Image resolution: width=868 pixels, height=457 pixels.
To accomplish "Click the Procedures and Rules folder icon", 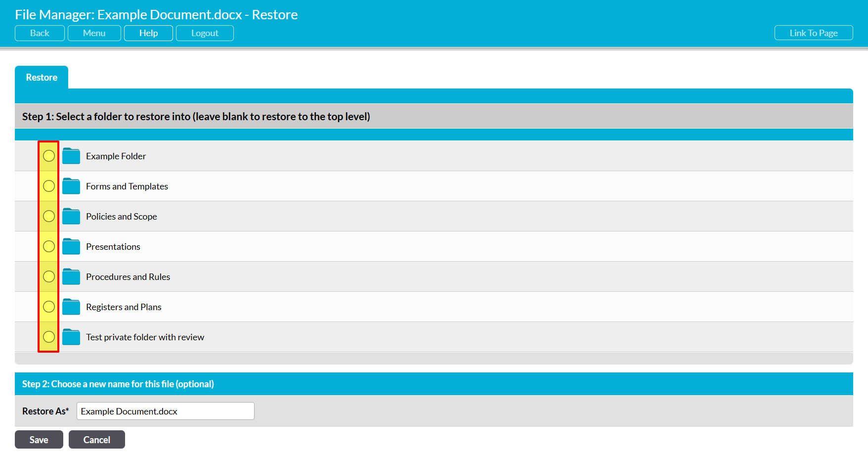I will click(71, 277).
